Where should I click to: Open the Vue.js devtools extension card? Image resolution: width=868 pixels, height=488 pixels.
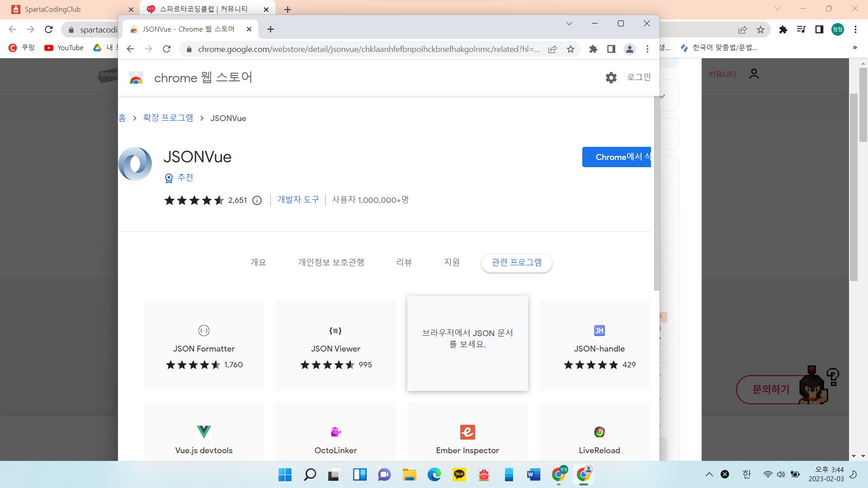204,432
